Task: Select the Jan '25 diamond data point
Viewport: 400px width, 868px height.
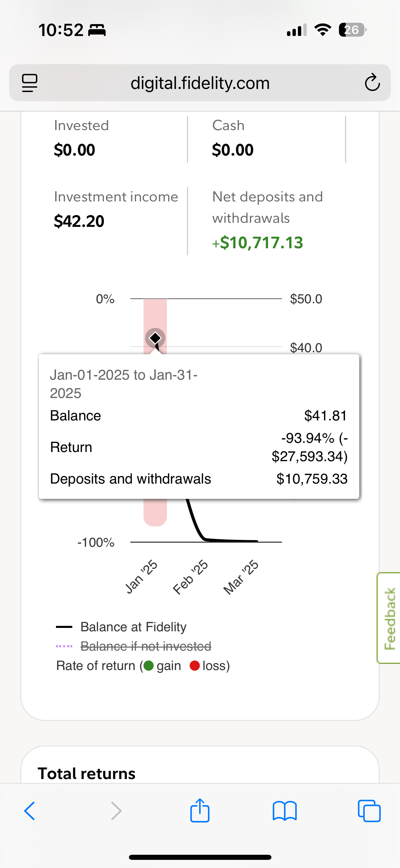Action: pyautogui.click(x=155, y=338)
